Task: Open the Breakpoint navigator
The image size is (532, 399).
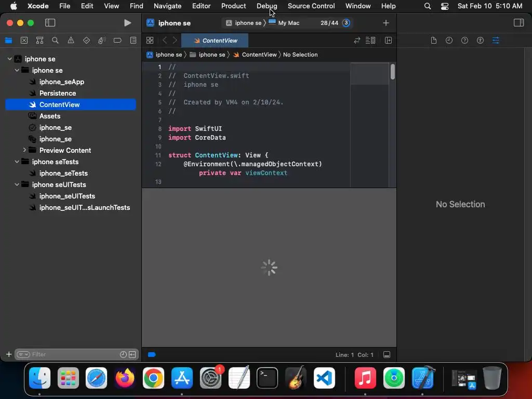Action: [x=117, y=41]
